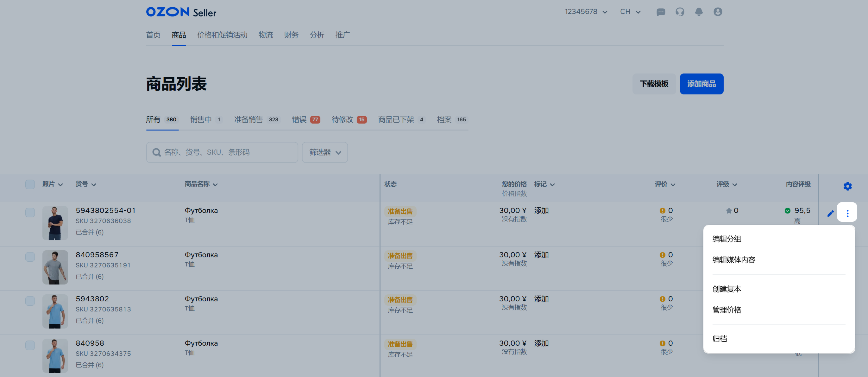
Task: Click the 添加商品 button
Action: [x=701, y=84]
